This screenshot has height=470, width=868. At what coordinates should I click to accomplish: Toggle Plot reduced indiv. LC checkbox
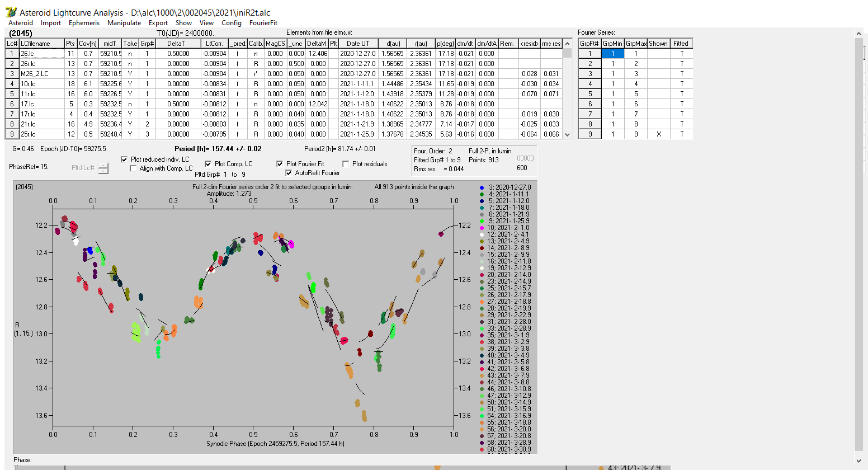pyautogui.click(x=124, y=159)
